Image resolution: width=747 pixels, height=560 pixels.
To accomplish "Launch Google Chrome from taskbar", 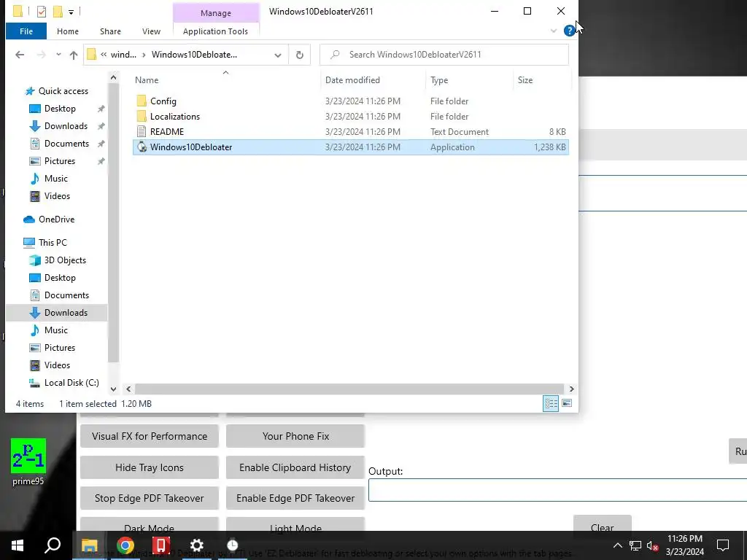I will [125, 545].
